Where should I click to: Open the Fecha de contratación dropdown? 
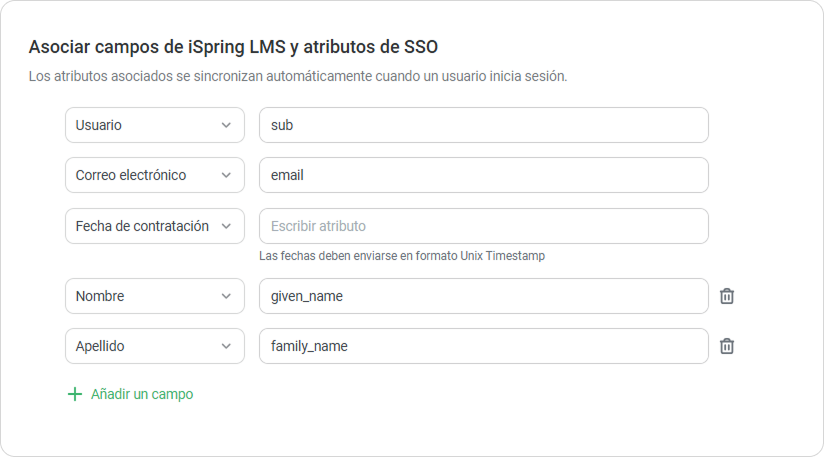coord(155,226)
